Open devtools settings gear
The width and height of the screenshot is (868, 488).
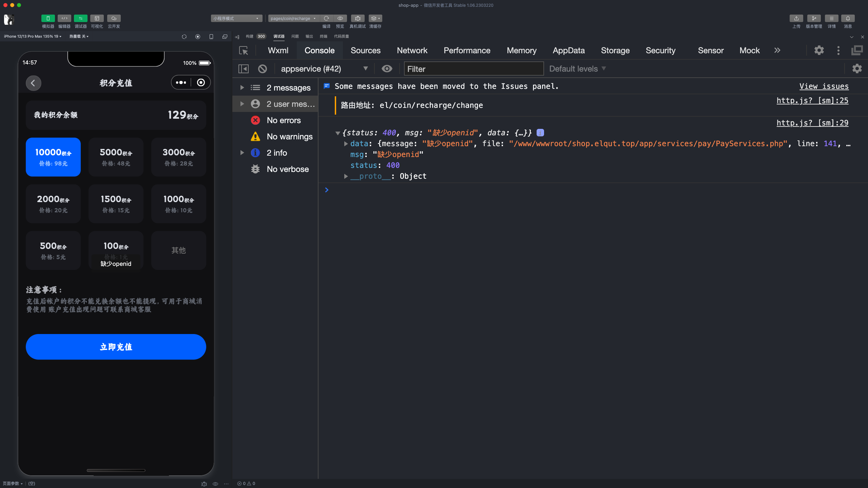tap(819, 51)
